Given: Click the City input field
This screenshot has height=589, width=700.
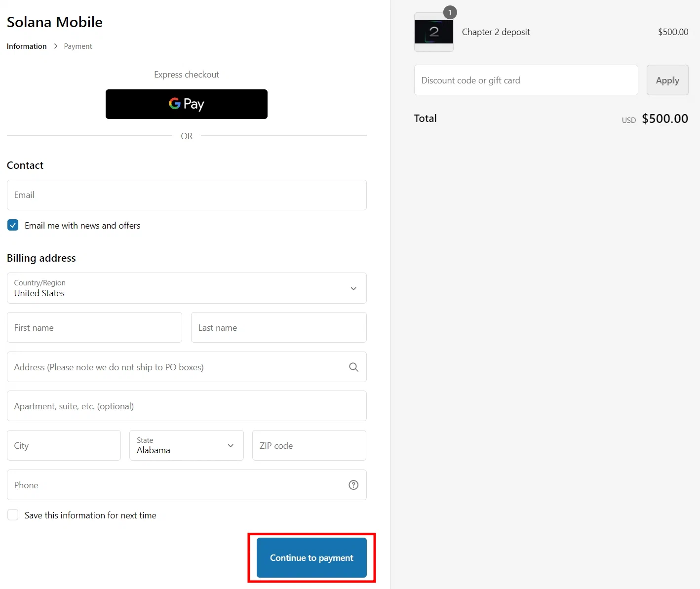Looking at the screenshot, I should tap(64, 445).
